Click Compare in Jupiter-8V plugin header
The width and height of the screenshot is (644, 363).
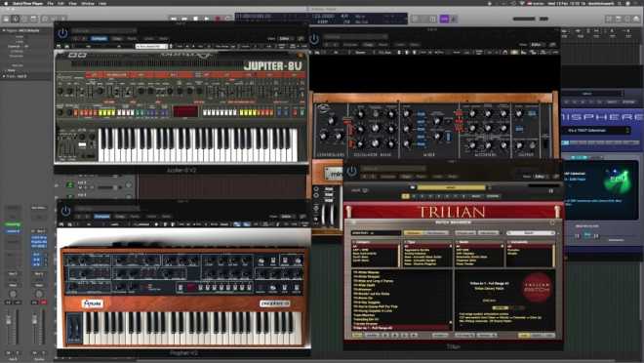[99, 39]
